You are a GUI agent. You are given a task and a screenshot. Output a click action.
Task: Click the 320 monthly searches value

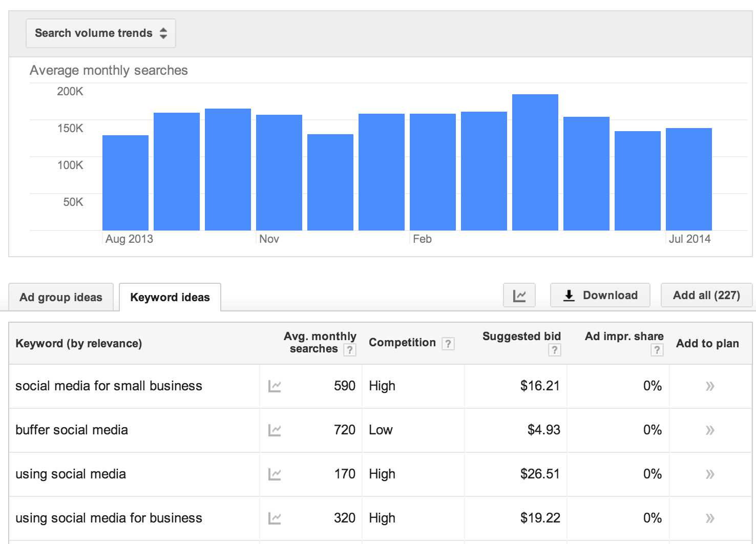[344, 518]
